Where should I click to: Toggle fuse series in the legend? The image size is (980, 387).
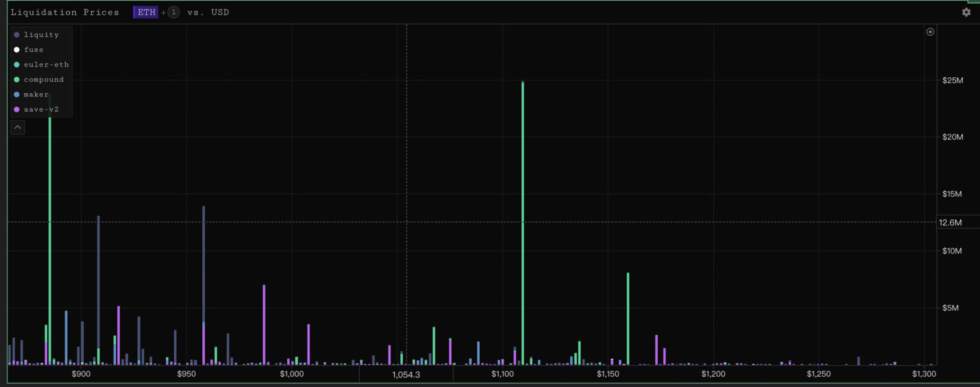point(33,50)
